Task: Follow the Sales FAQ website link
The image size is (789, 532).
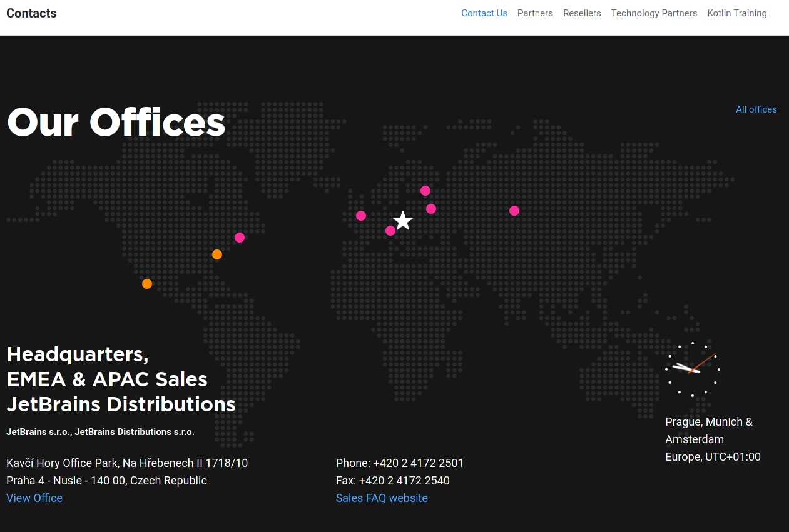Action: pos(382,498)
